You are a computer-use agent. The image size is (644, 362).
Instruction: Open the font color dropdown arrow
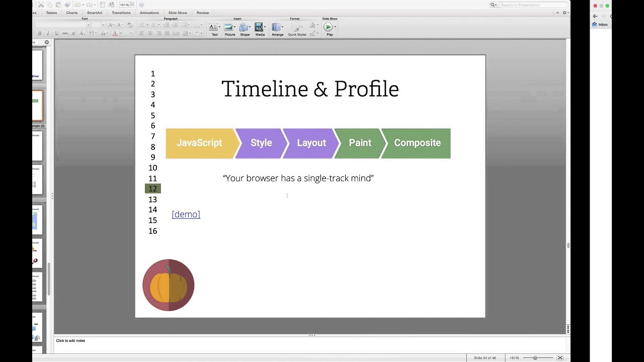[121, 33]
